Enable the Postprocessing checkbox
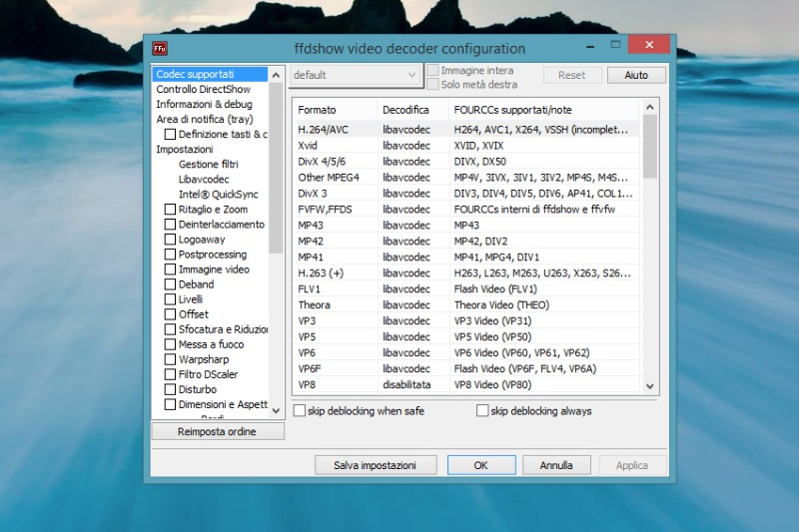 (x=170, y=255)
